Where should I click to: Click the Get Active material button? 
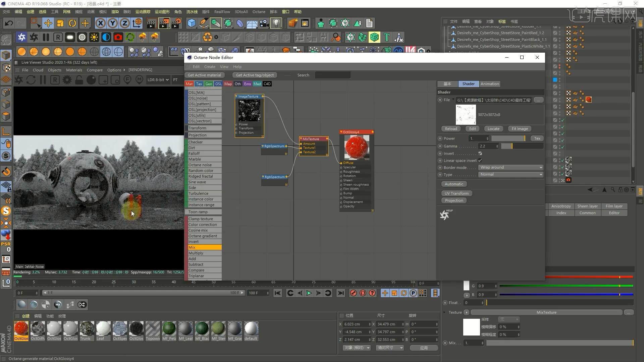pos(204,75)
